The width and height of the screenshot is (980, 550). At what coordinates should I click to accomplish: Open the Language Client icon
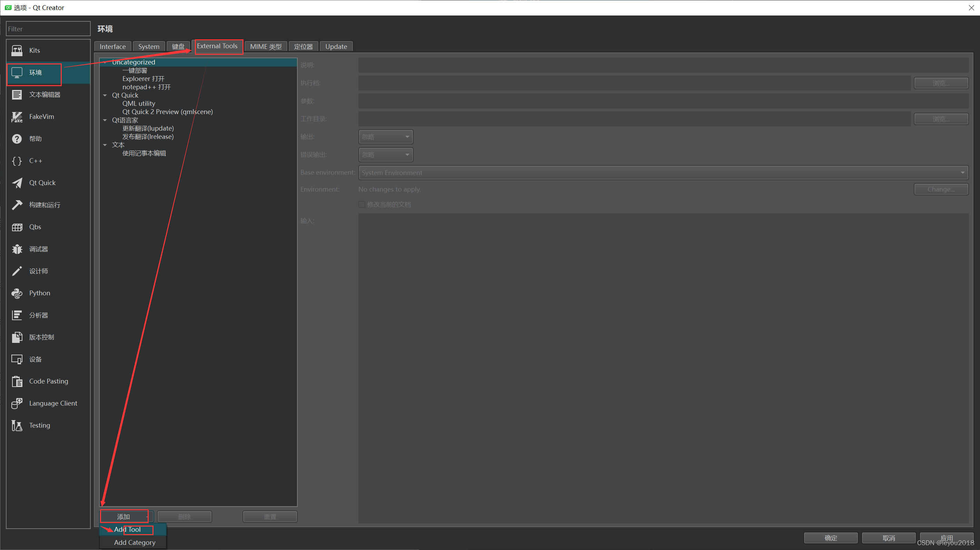[17, 403]
